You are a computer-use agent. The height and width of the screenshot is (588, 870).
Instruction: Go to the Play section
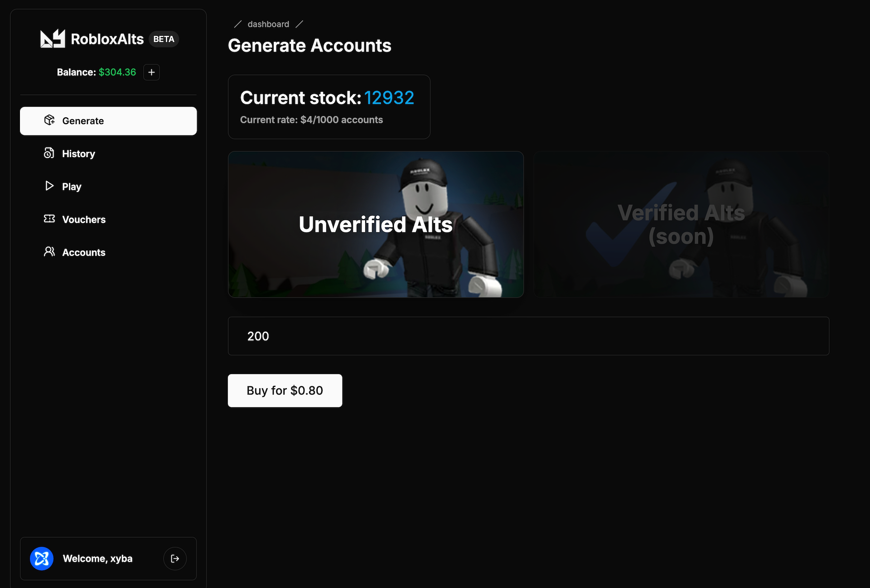point(108,187)
